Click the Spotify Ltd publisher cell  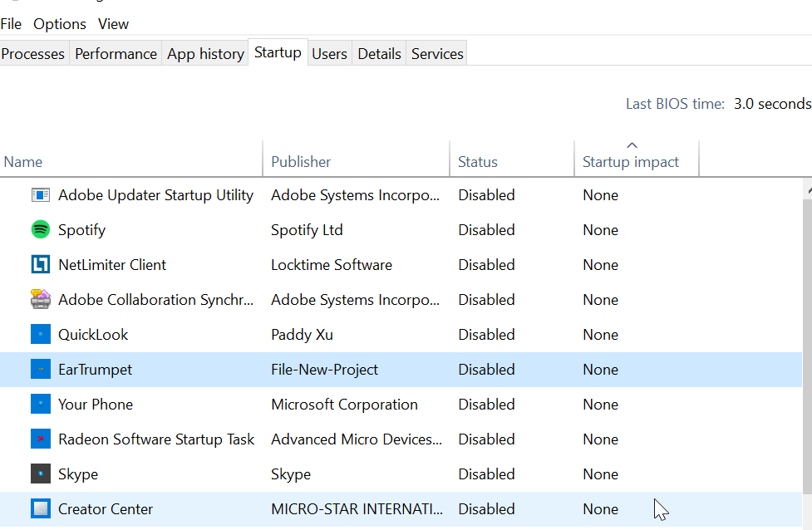click(307, 230)
